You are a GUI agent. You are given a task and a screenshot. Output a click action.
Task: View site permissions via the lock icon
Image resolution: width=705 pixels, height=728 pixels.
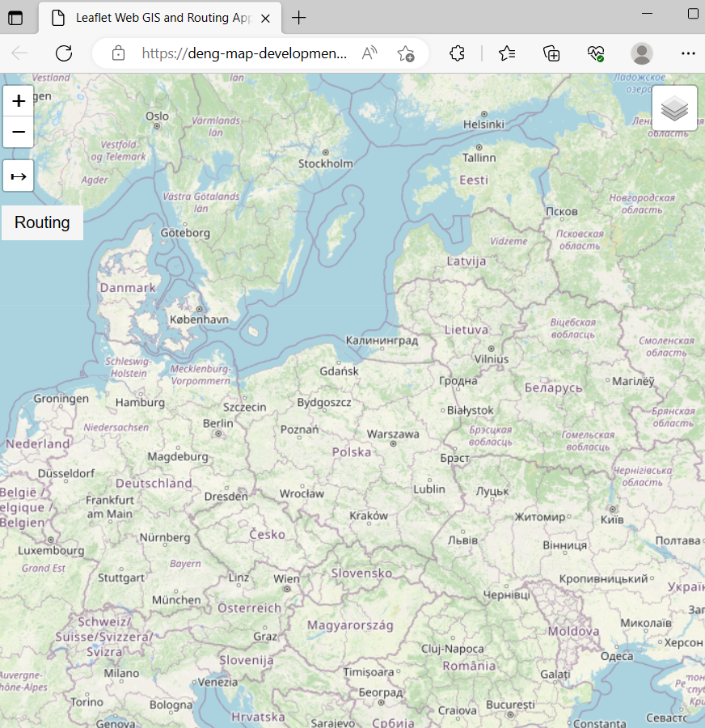(118, 53)
